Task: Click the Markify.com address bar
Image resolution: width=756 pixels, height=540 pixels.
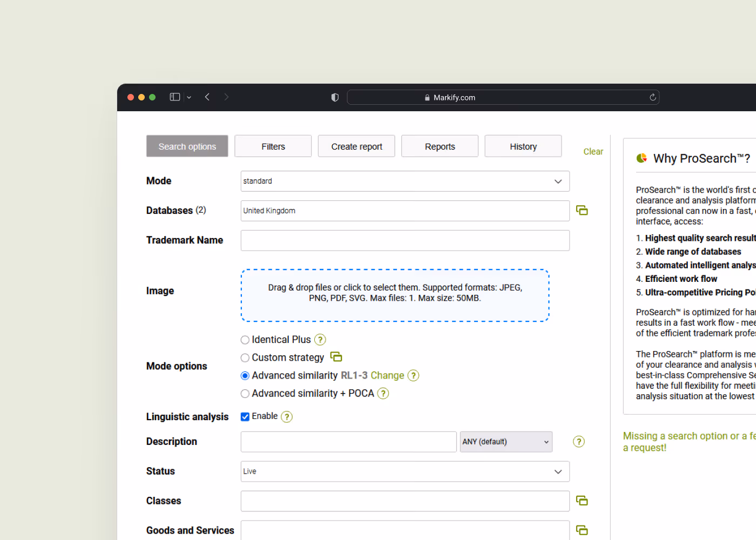Action: [503, 97]
